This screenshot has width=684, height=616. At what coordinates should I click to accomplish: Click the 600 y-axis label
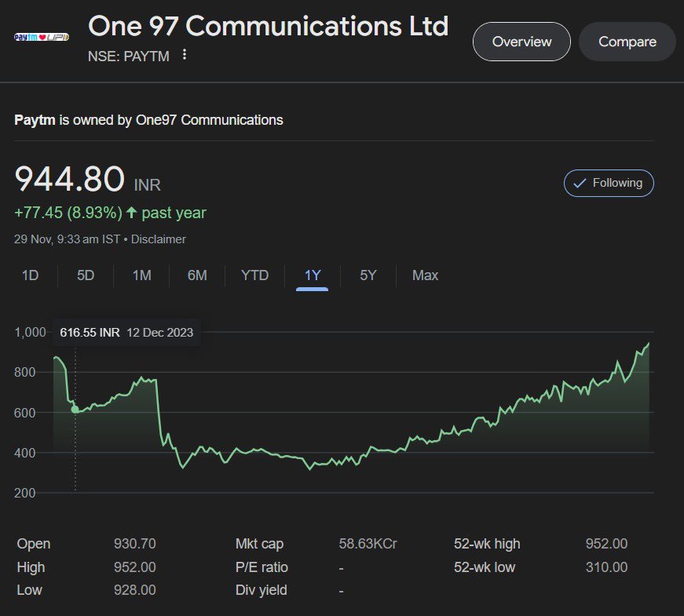pos(25,413)
